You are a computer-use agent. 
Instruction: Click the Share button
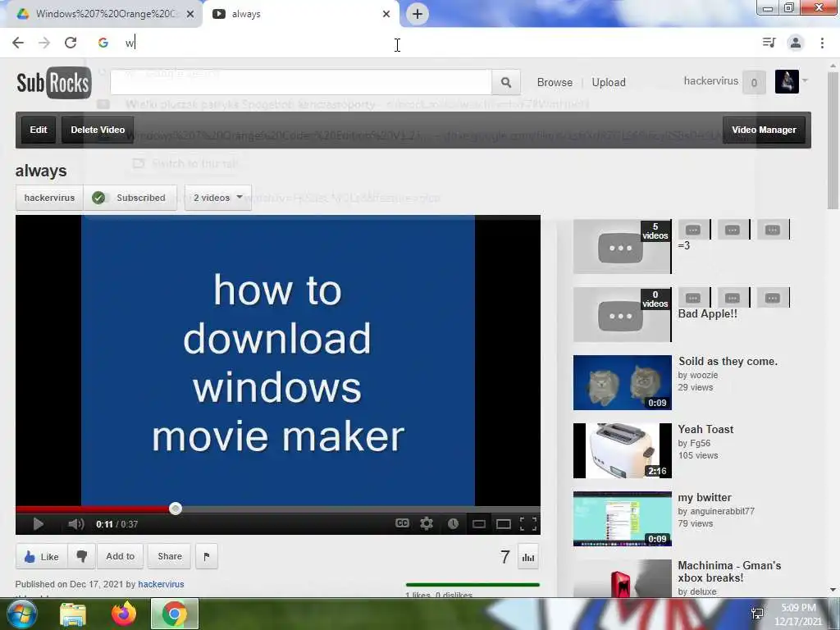(x=170, y=557)
